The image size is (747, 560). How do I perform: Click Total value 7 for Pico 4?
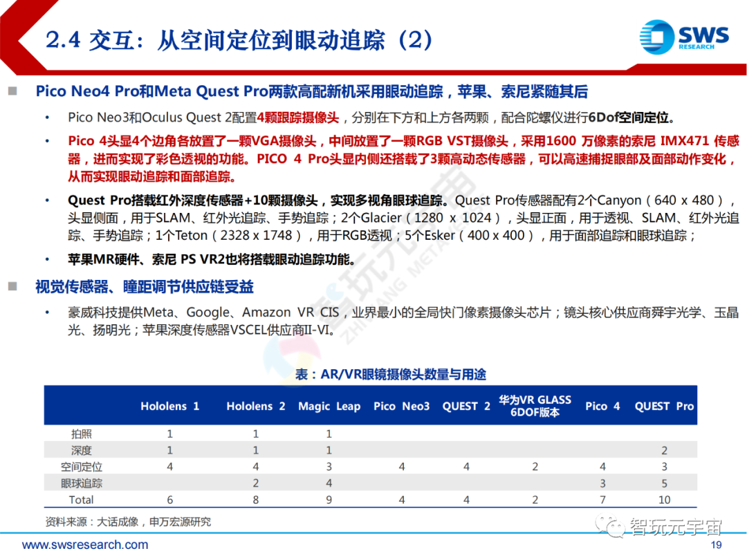coord(602,500)
